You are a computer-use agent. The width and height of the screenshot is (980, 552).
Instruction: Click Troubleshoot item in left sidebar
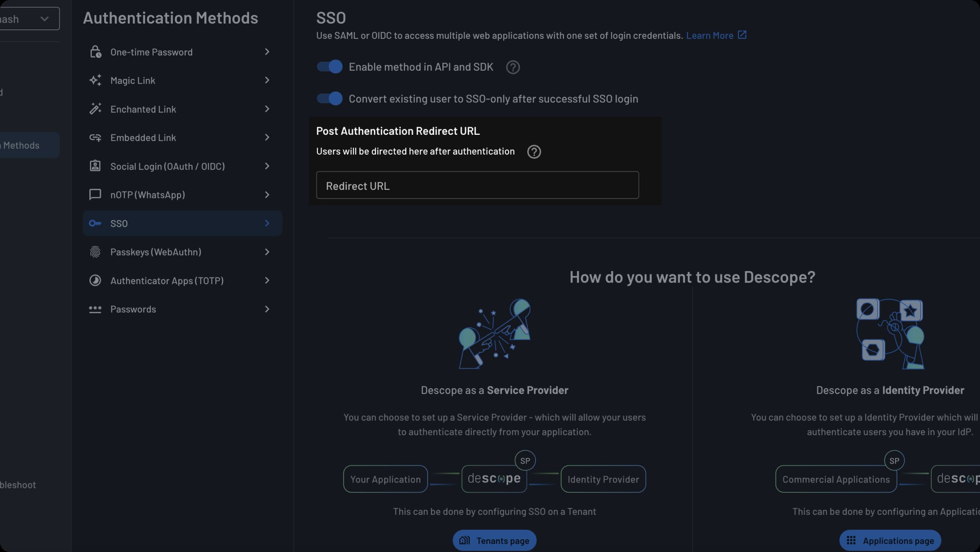click(x=18, y=485)
